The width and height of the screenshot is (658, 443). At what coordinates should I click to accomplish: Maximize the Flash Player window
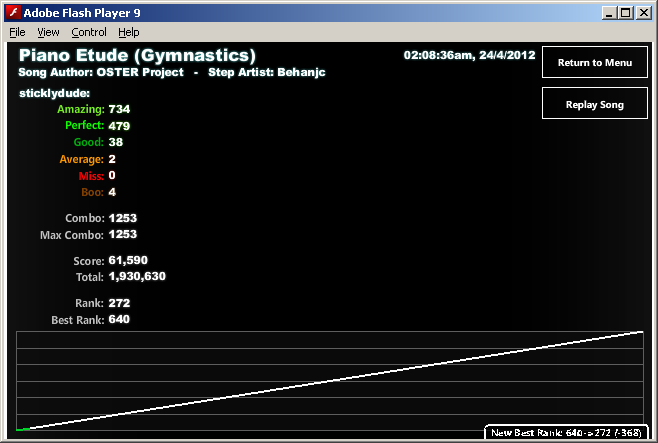point(626,13)
